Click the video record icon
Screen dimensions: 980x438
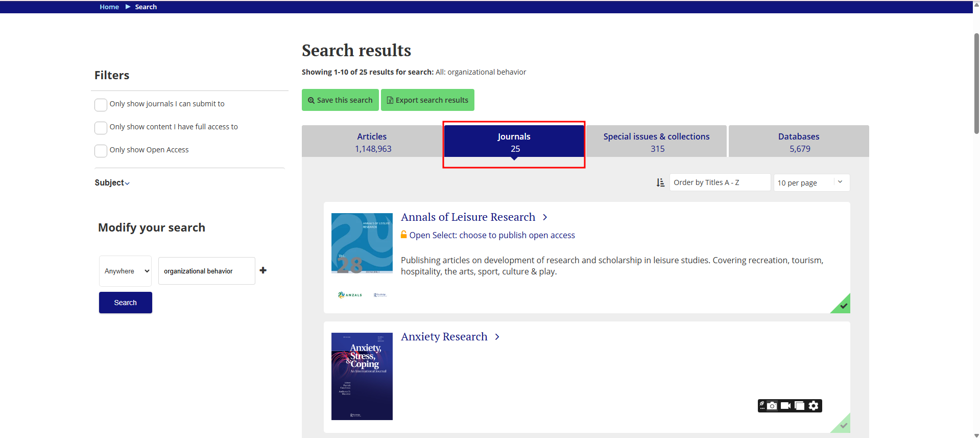[x=786, y=406]
